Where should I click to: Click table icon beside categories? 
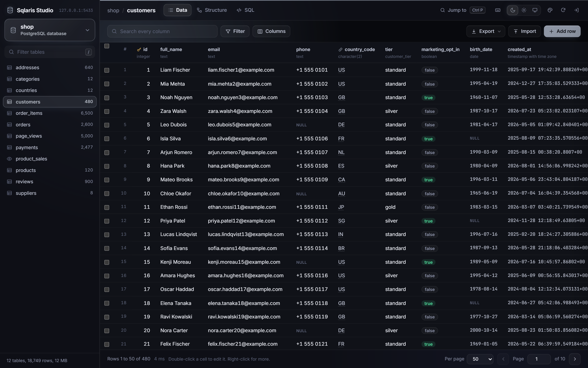[10, 79]
